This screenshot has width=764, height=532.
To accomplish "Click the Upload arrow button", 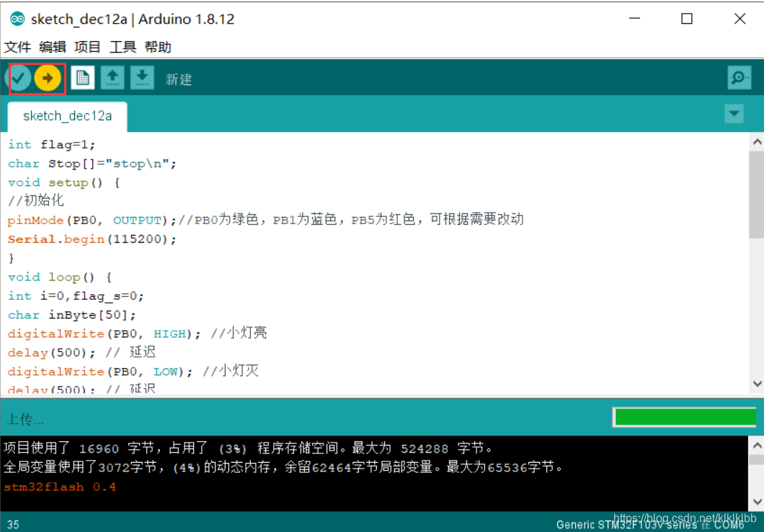I will [48, 78].
